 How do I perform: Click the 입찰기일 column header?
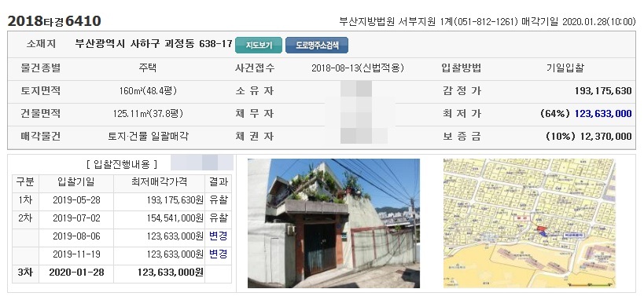point(76,181)
